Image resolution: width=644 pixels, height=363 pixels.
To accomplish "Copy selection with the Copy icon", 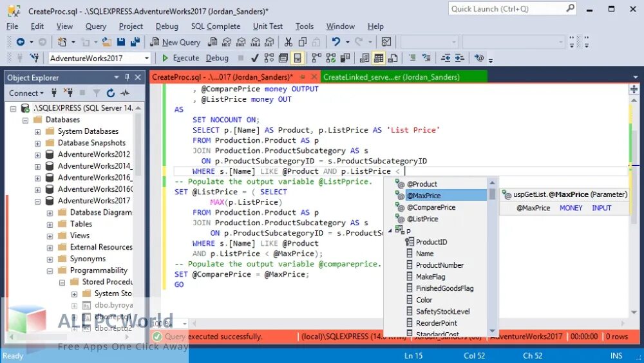I will coord(303,42).
